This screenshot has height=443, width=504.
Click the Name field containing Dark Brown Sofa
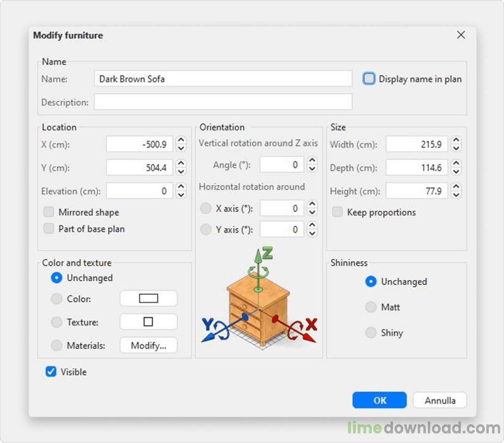223,79
